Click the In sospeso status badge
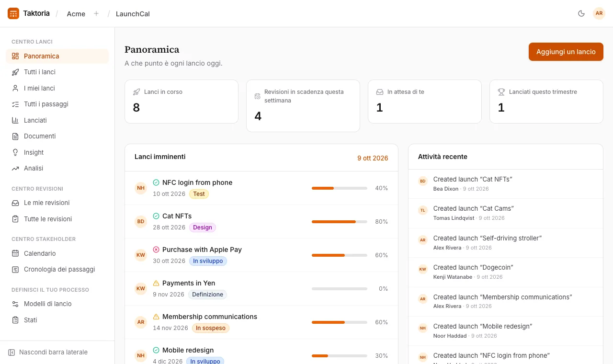The height and width of the screenshot is (364, 613). [x=211, y=328]
